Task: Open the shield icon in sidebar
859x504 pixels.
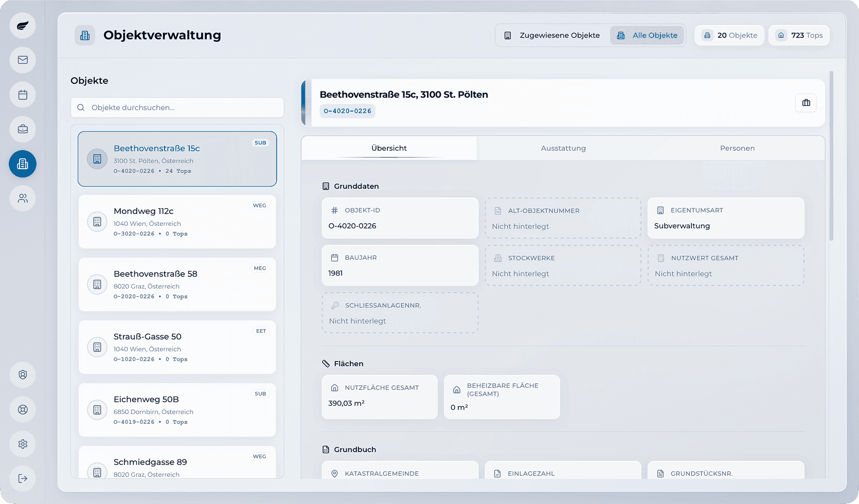Action: coord(23,375)
